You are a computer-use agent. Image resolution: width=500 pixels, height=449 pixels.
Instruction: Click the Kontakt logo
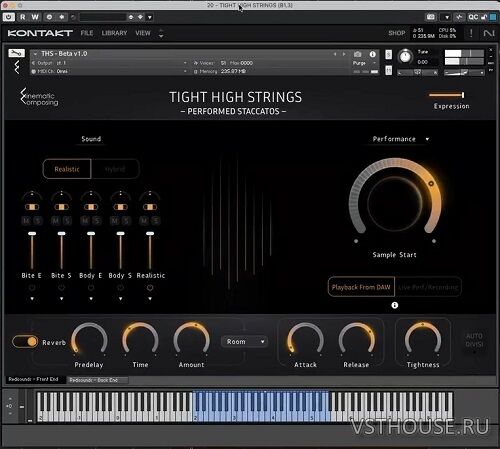pos(40,33)
